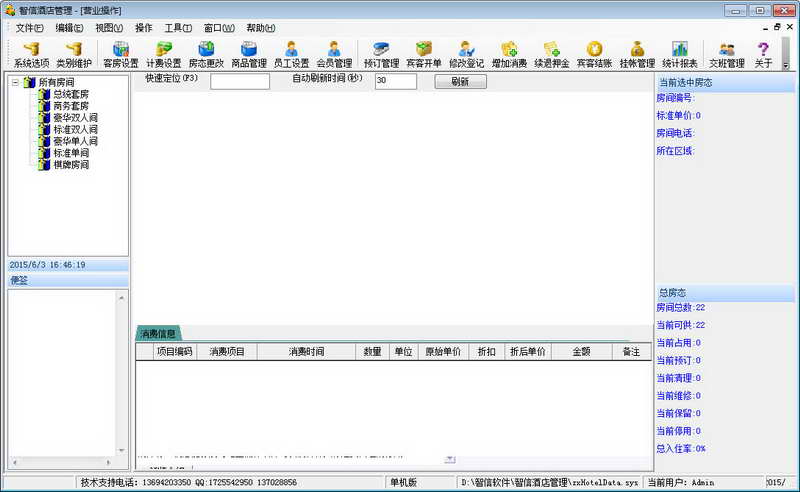Screen dimensions: 800x492
Task: Click the 自动刷新时间 seconds field
Action: point(395,82)
